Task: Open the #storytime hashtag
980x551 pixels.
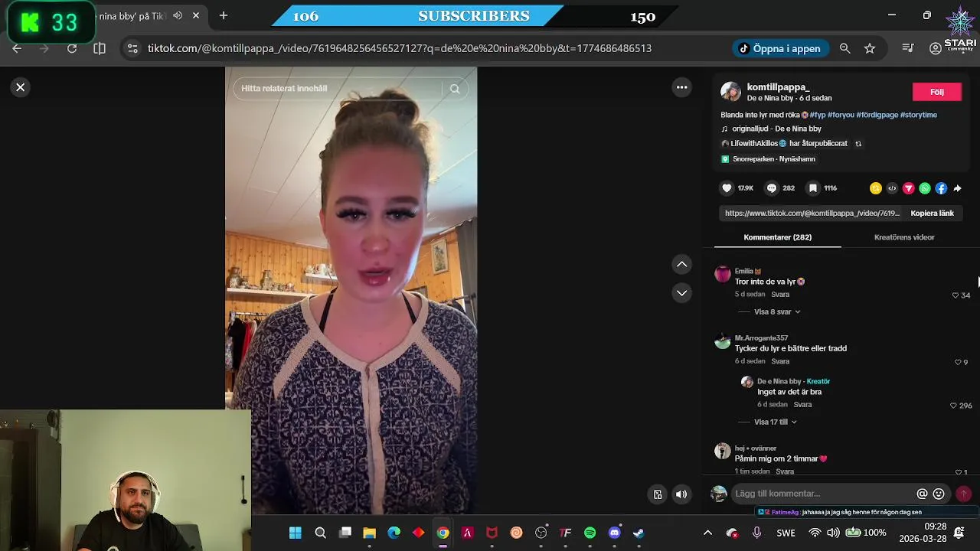Action: [919, 115]
